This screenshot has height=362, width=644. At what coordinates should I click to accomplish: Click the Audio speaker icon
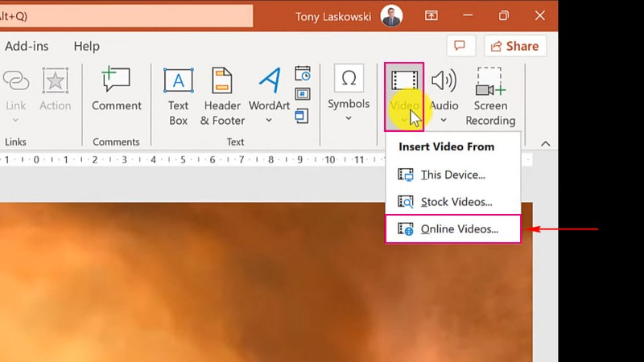(444, 80)
